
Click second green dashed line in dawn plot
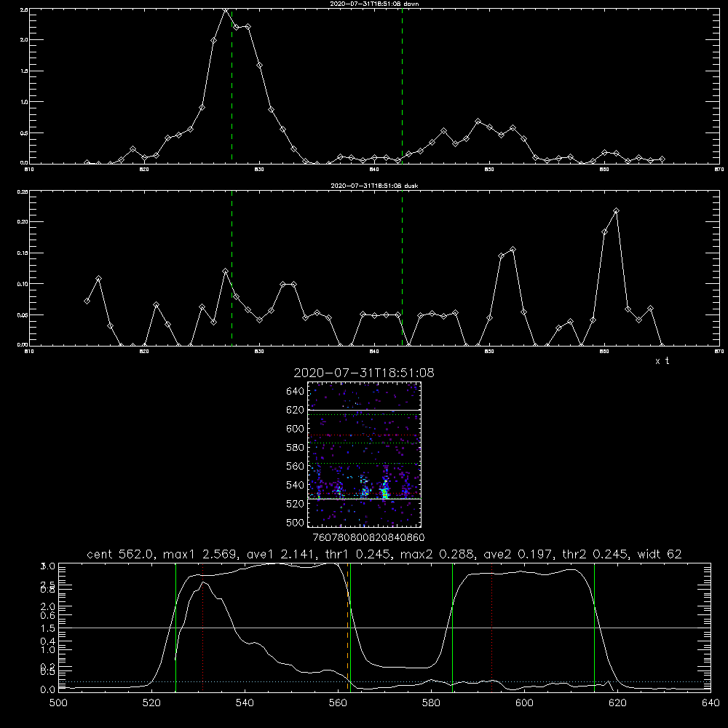pos(402,86)
